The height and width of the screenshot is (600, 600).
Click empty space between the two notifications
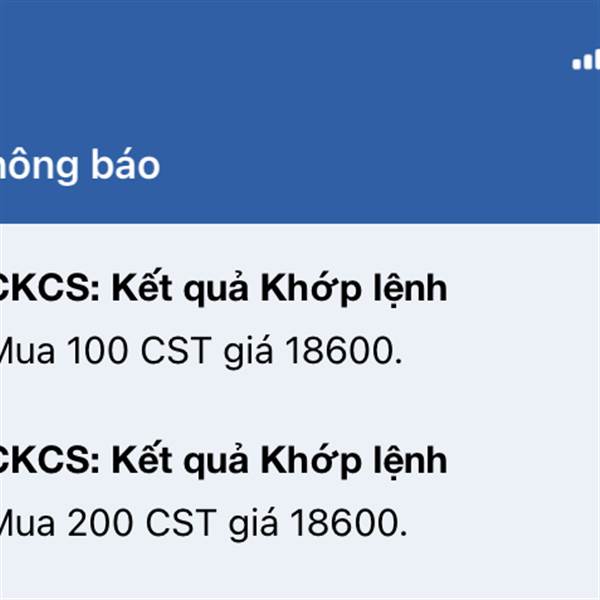point(300,408)
